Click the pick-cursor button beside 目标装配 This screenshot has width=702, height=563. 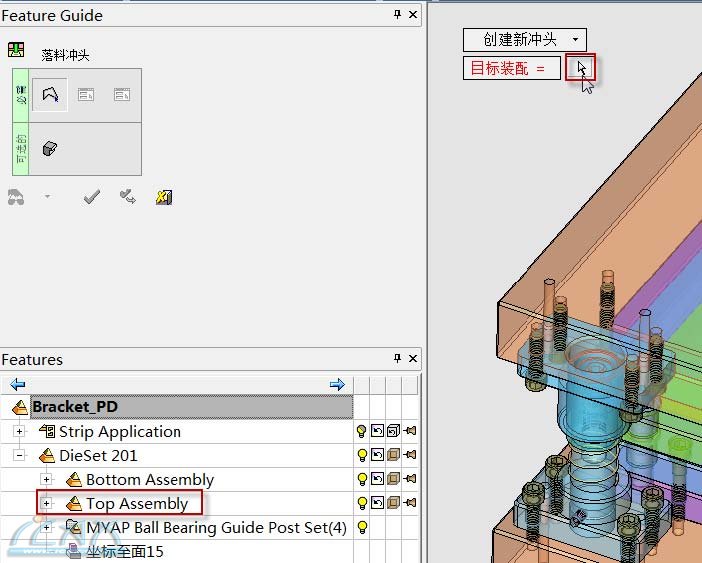580,68
